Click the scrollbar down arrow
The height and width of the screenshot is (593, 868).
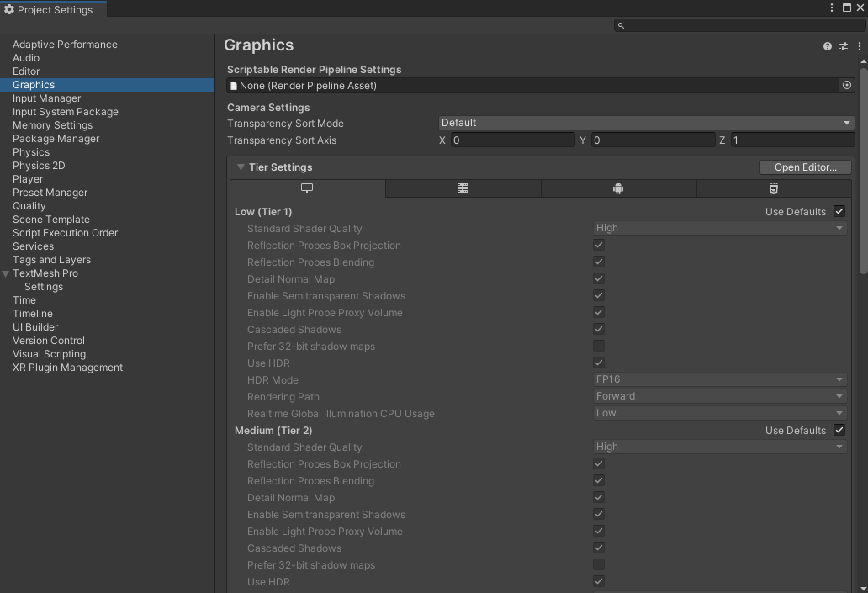pyautogui.click(x=864, y=589)
